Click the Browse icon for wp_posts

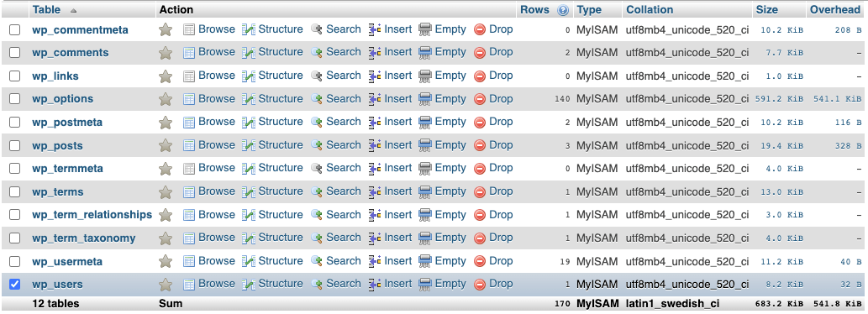189,145
